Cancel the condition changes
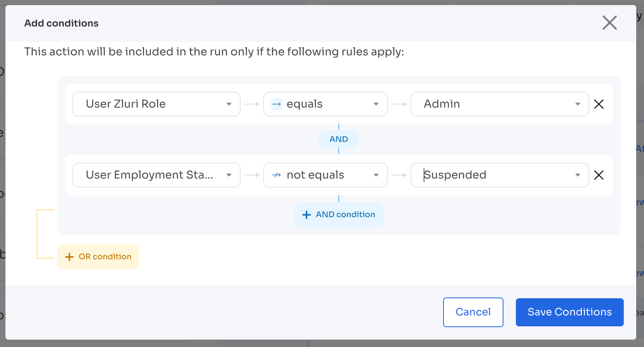Screen dimensions: 644x347 pyautogui.click(x=473, y=312)
